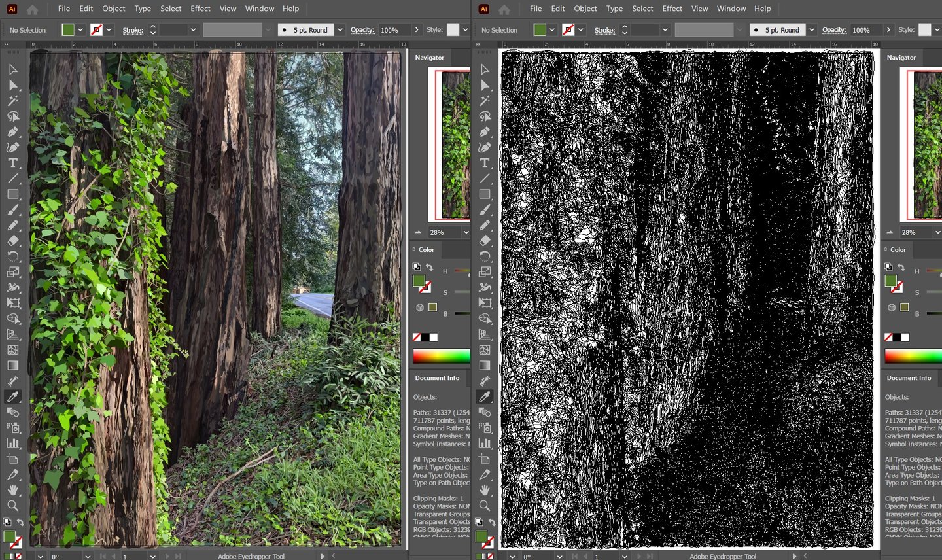
Task: Select the Eraser tool in right window
Action: (x=484, y=241)
